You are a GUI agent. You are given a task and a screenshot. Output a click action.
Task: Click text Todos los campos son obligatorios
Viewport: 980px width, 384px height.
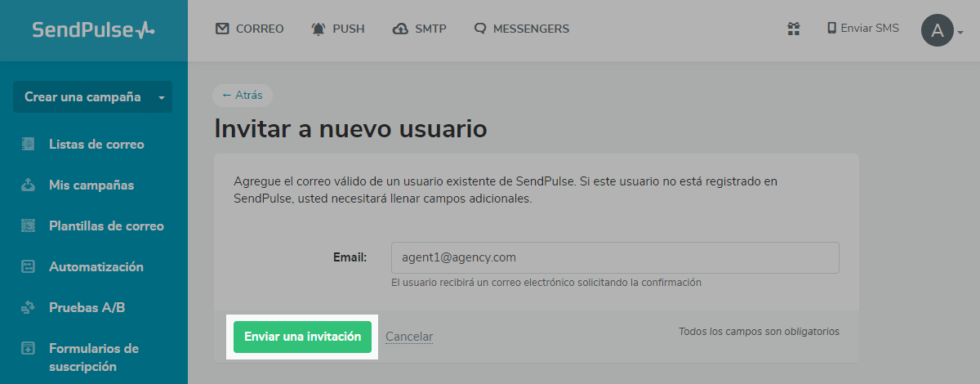(x=759, y=332)
